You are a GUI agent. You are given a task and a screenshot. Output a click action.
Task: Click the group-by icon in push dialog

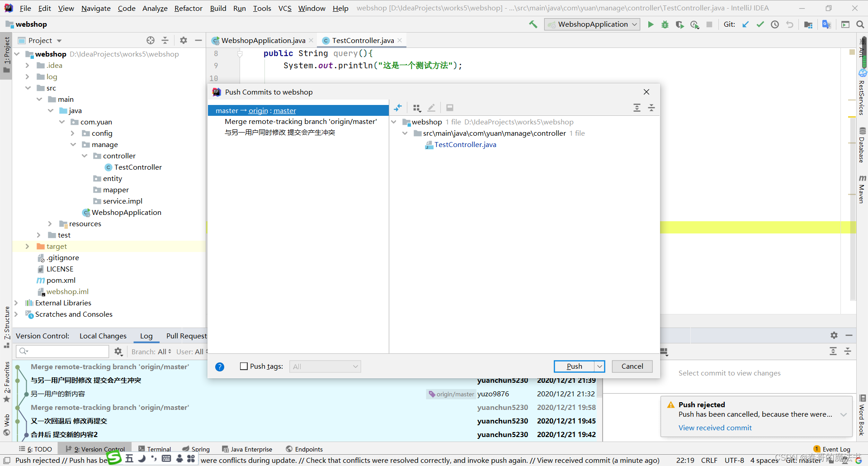[x=417, y=108]
